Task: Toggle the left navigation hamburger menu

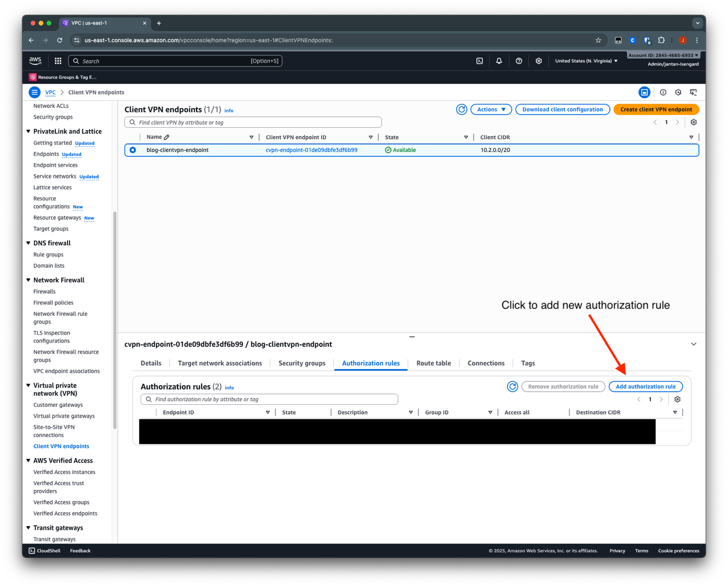Action: (x=35, y=92)
